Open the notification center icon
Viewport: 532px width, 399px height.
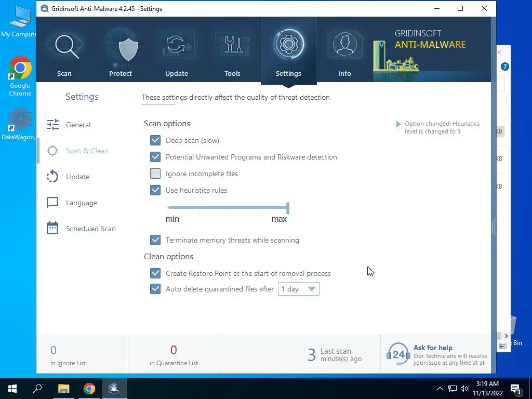[x=515, y=389]
